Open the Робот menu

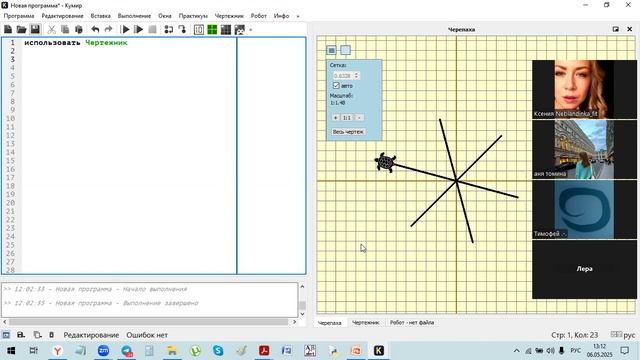tap(259, 16)
